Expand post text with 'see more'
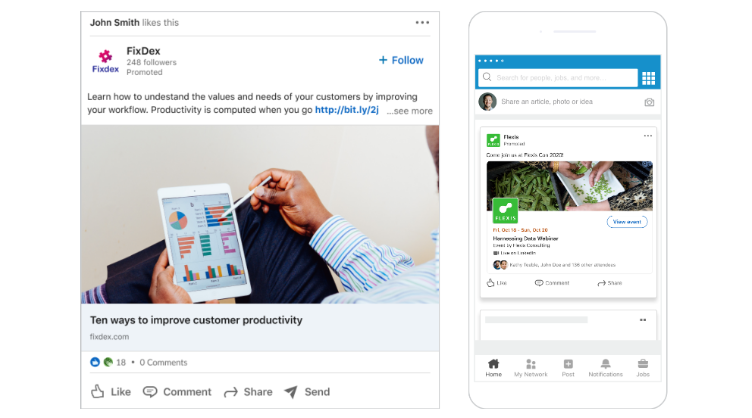Viewport: 752px width, 418px height. [x=410, y=111]
